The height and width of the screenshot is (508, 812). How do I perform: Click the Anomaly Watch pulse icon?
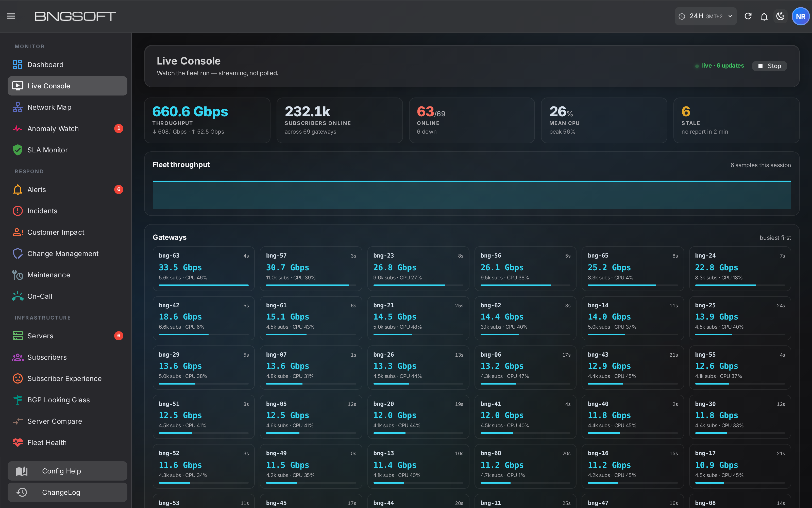tap(18, 129)
